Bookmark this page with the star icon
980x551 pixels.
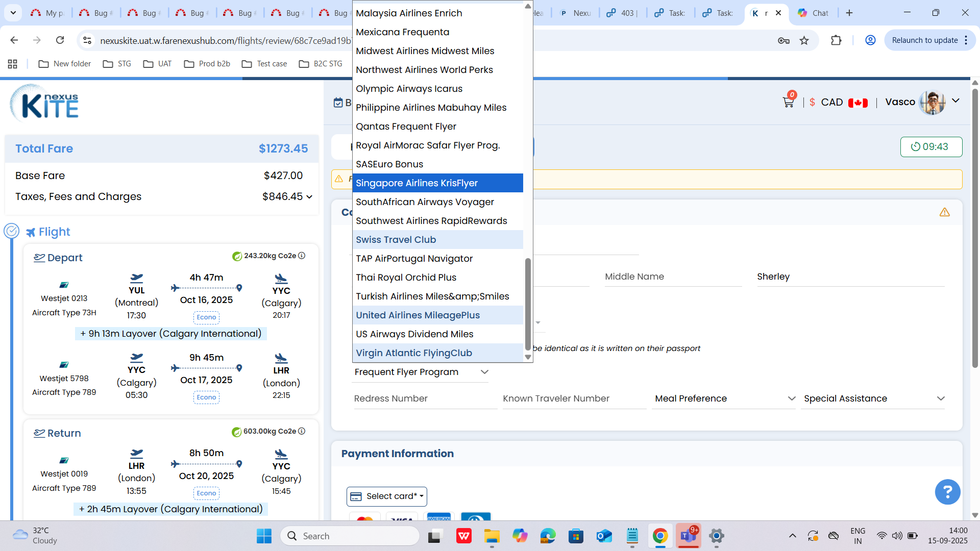click(x=804, y=40)
